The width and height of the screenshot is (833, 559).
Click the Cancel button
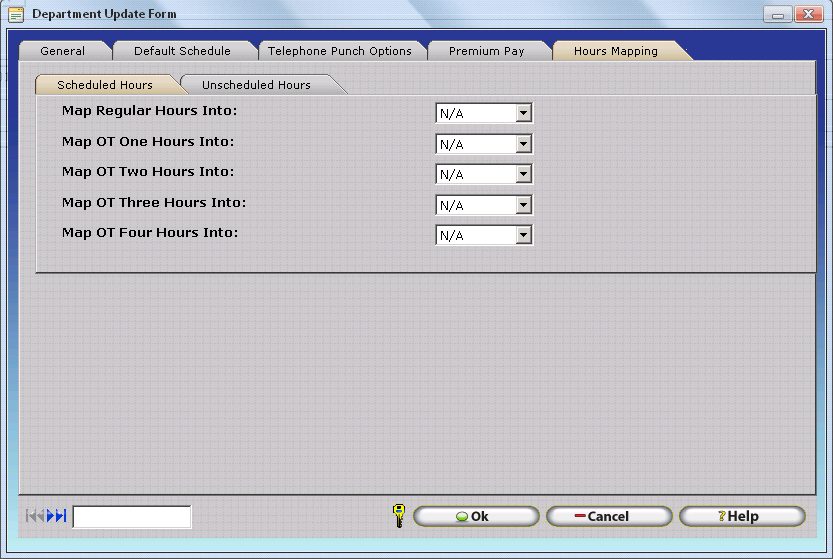(609, 516)
